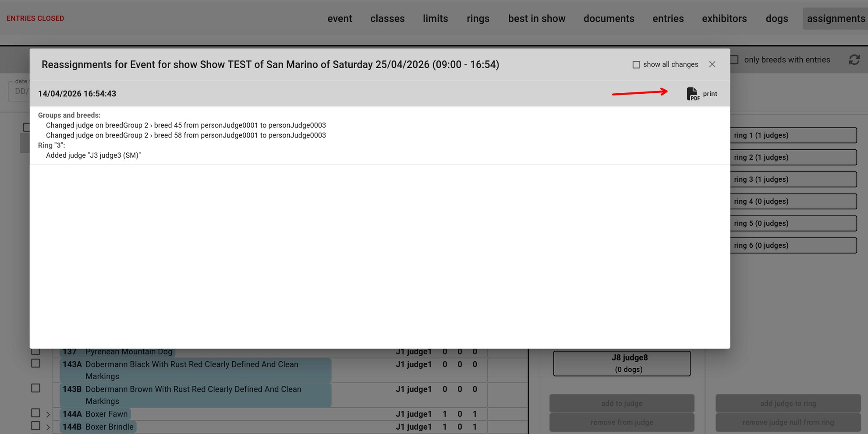
Task: Select 144A Boxer Fawn breed label
Action: 95,414
